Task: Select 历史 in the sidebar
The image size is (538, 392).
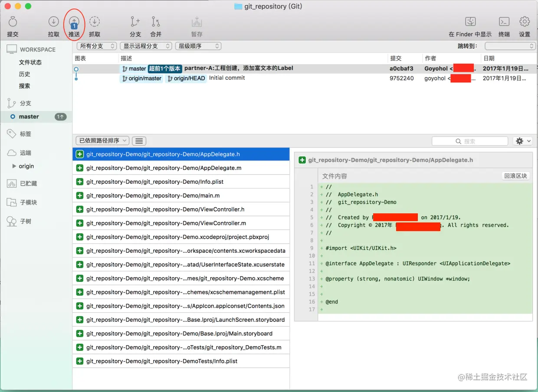Action: pyautogui.click(x=25, y=74)
